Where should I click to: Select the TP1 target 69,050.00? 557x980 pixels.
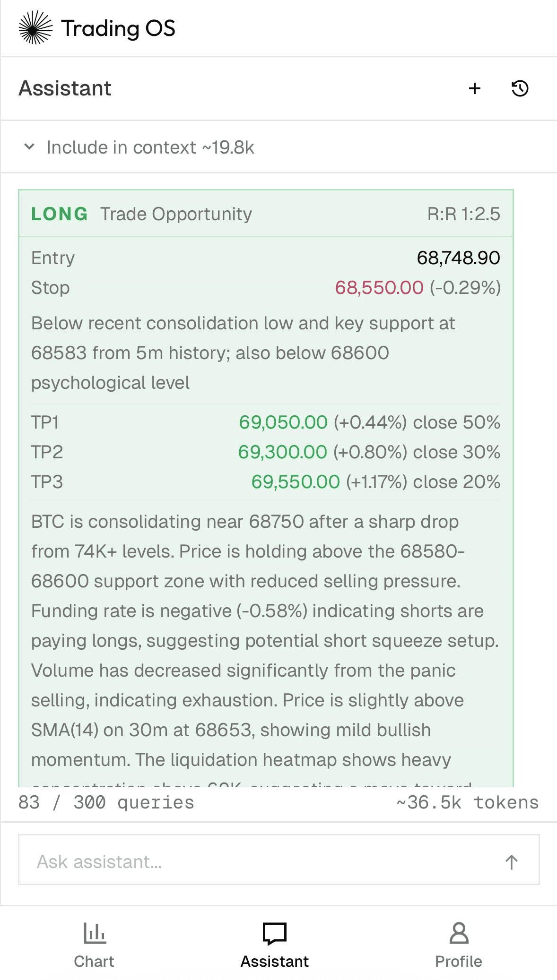click(x=283, y=422)
